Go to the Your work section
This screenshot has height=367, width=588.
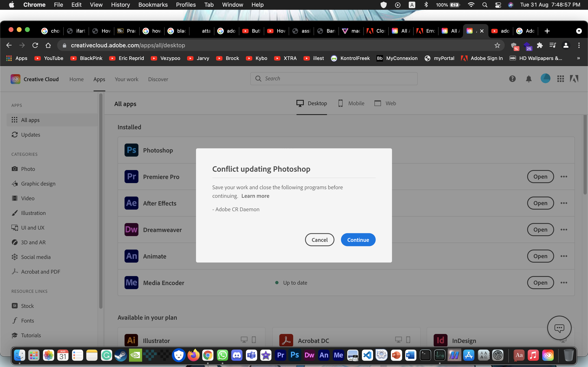tap(126, 79)
